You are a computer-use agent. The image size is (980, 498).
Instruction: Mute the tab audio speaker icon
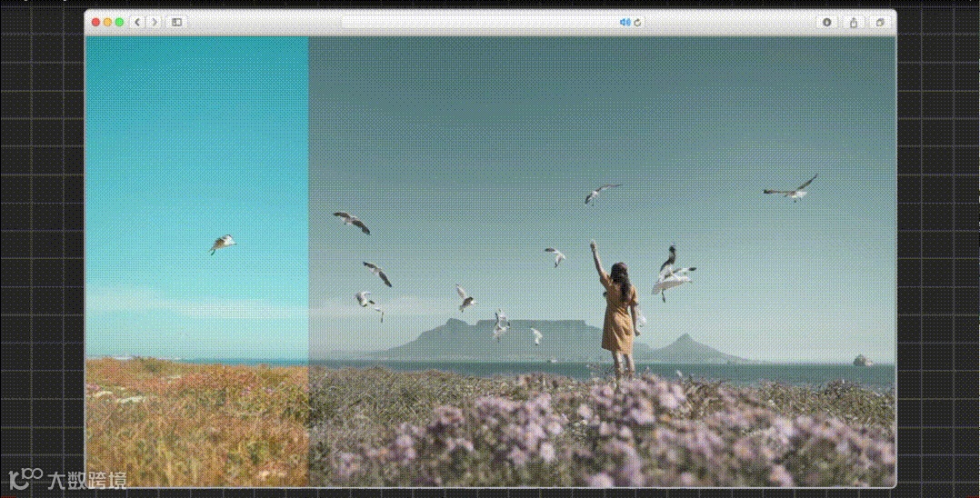[x=625, y=23]
